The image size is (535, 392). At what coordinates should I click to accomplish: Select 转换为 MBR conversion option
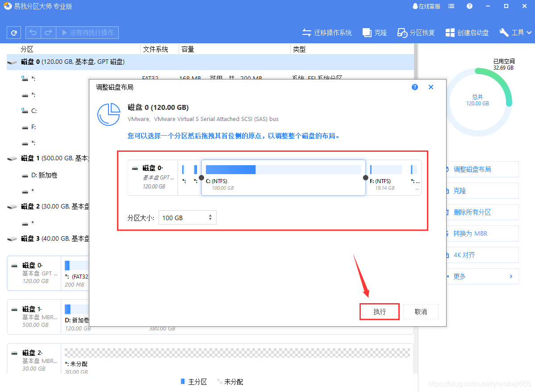[x=482, y=233]
